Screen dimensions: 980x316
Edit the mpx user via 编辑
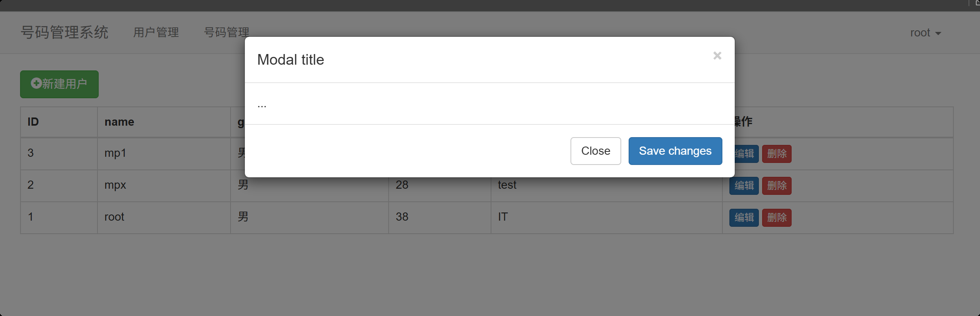[x=744, y=186]
